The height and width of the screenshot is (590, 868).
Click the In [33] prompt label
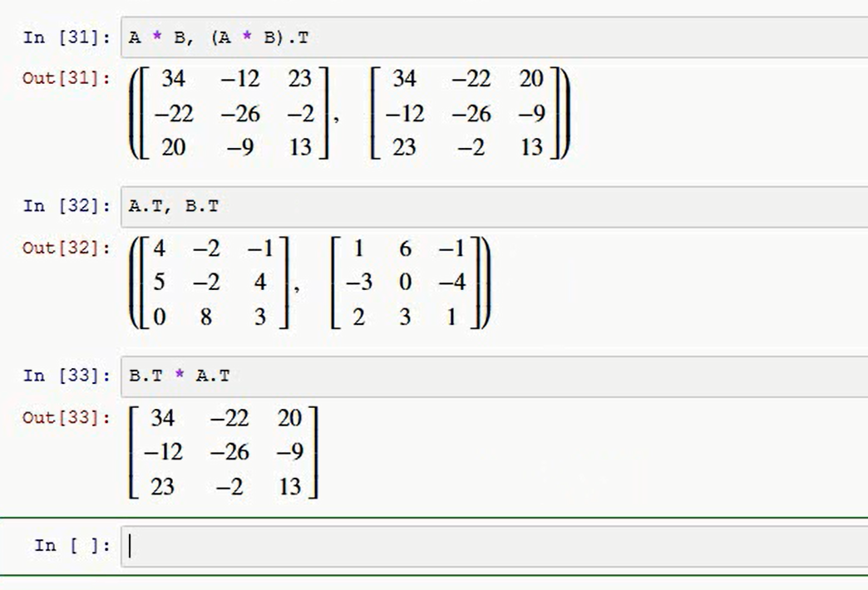tap(67, 376)
